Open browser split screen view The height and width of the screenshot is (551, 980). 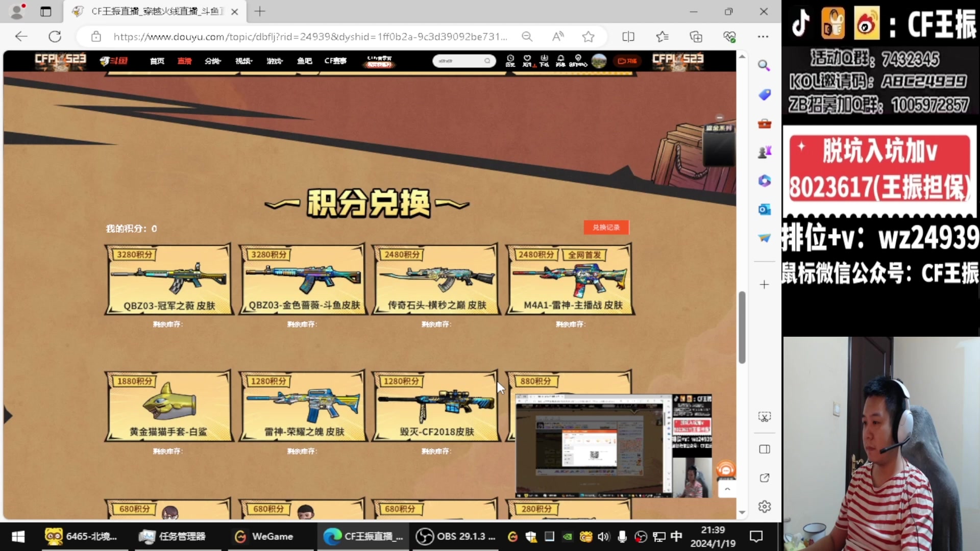[x=628, y=37]
